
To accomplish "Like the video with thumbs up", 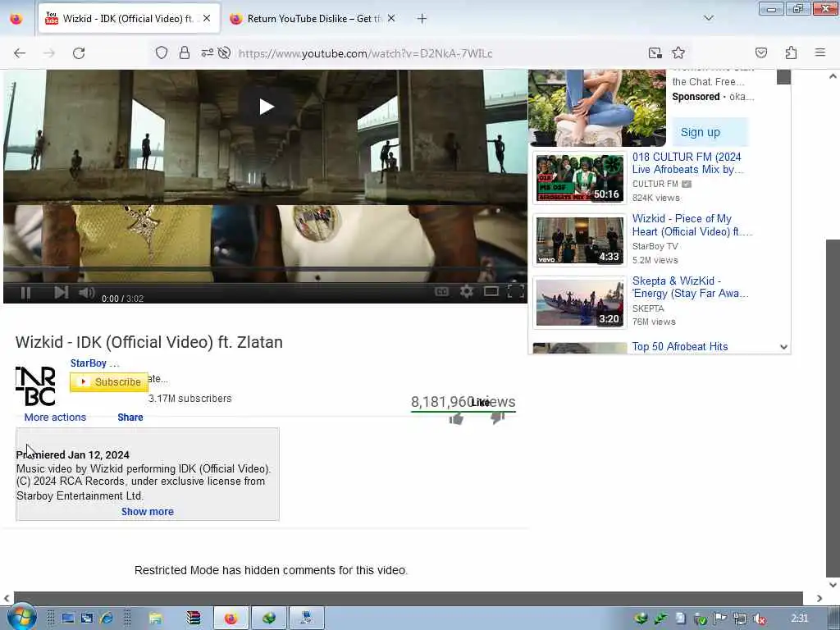I will pos(456,419).
